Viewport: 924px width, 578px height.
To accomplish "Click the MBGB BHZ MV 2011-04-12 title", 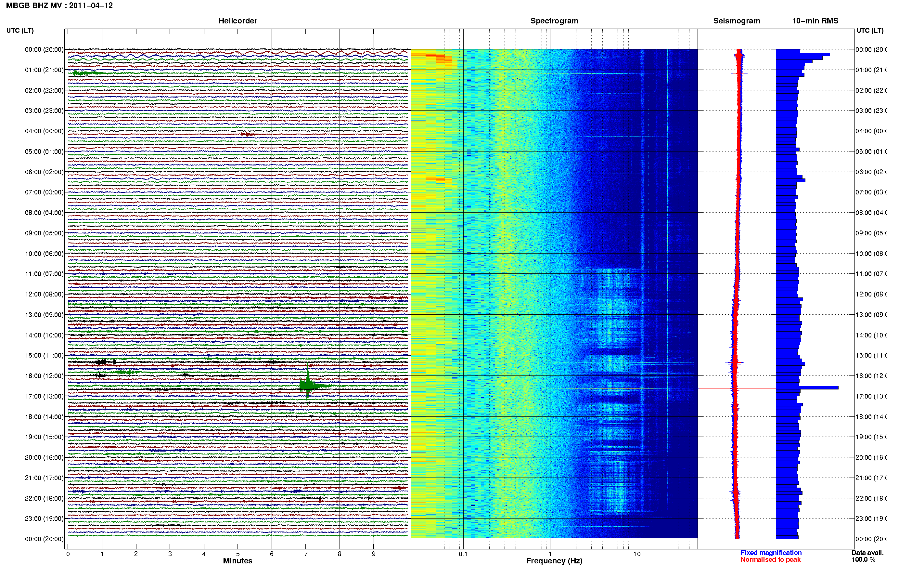I will point(59,5).
